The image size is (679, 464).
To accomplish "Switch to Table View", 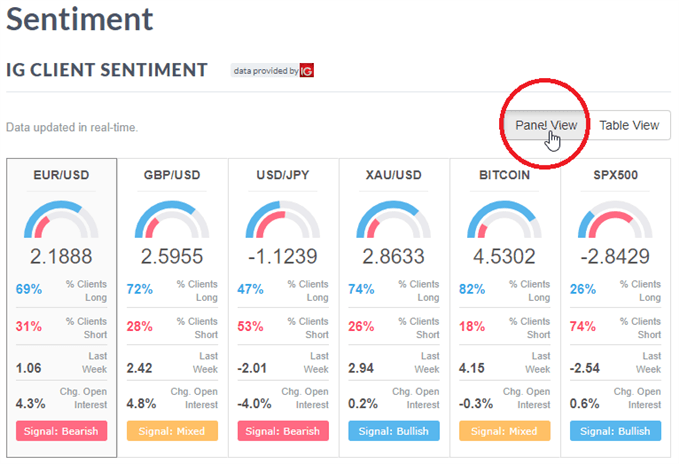I will coord(629,126).
